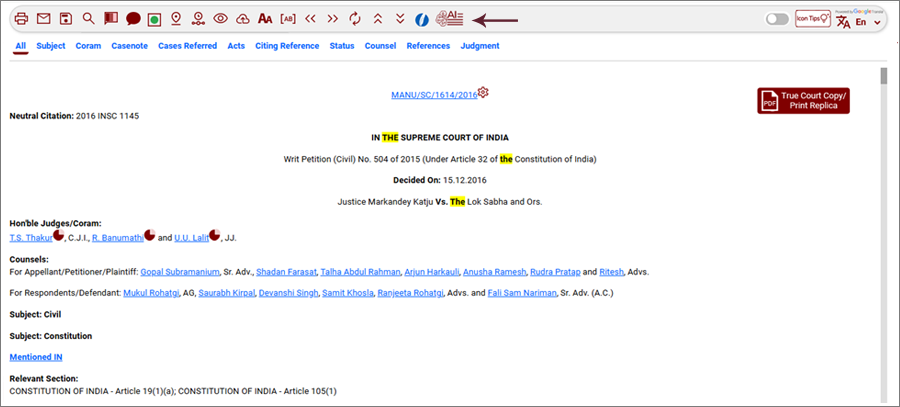Click the pie icon next to U.U. Lalit
The height and width of the screenshot is (407, 900).
click(x=215, y=234)
